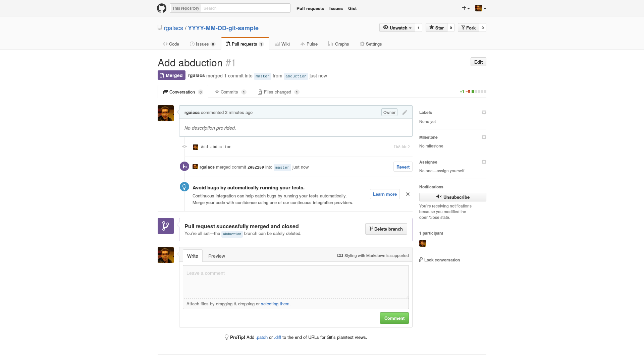The image size is (644, 362).
Task: Open the GitHub octocat home logo
Action: tap(162, 8)
